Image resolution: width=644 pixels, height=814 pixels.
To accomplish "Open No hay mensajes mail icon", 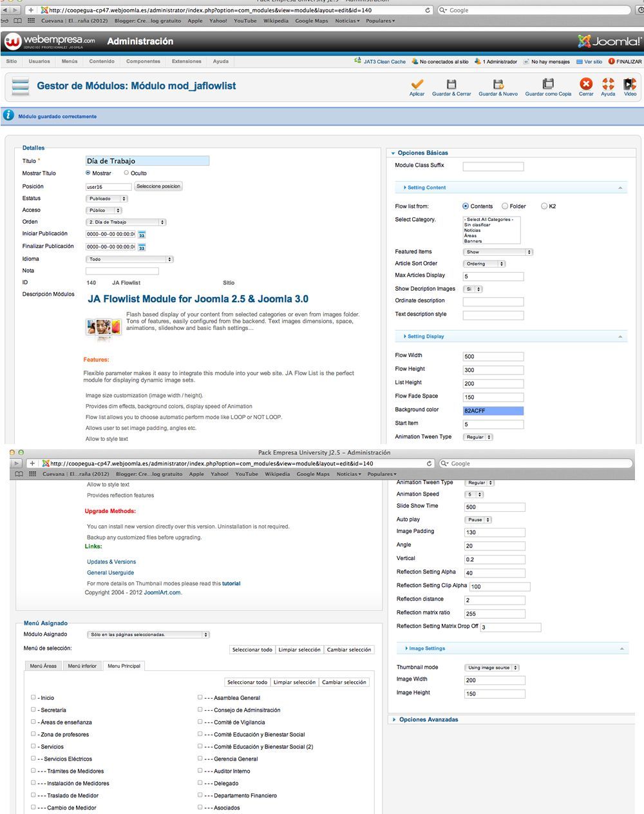I will coord(526,62).
